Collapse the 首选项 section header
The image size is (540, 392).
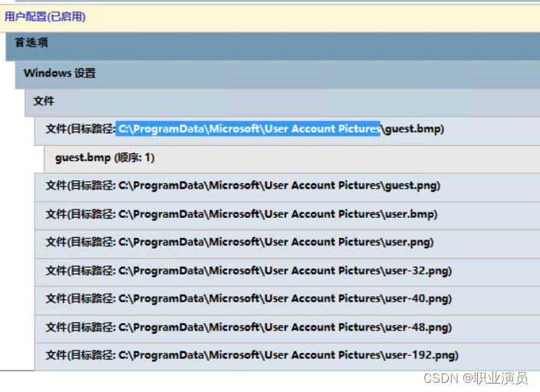tap(273, 47)
